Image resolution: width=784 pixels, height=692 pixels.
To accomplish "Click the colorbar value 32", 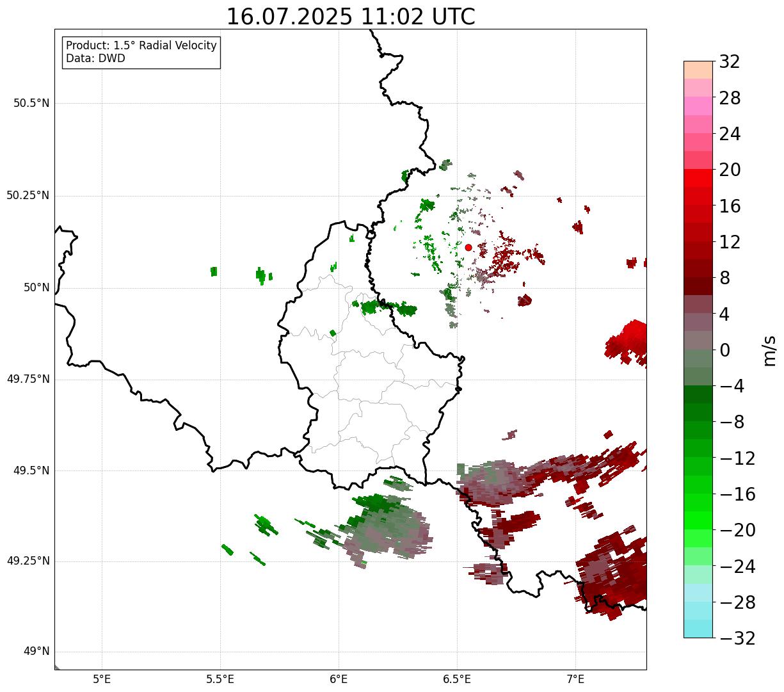I will 730,61.
